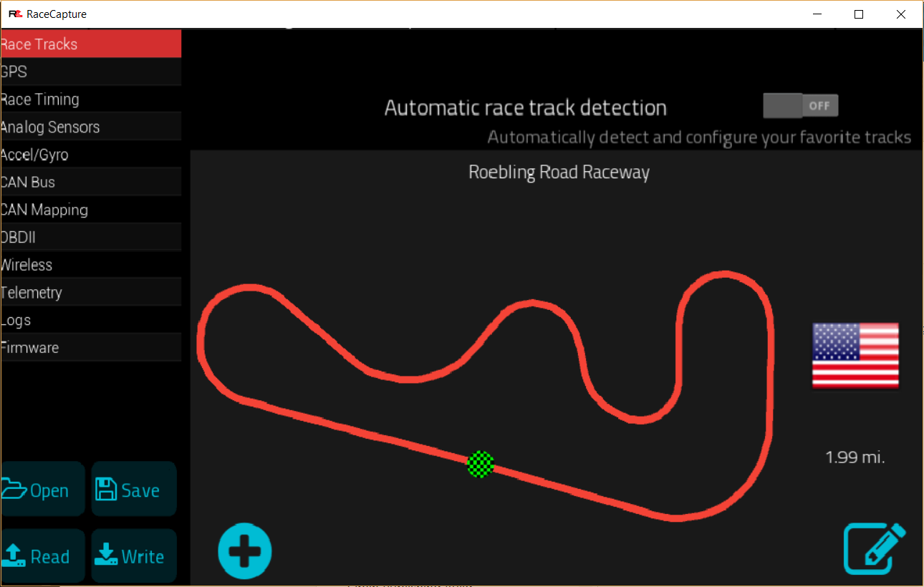Click the Roebling Road Raceway track title

point(559,173)
